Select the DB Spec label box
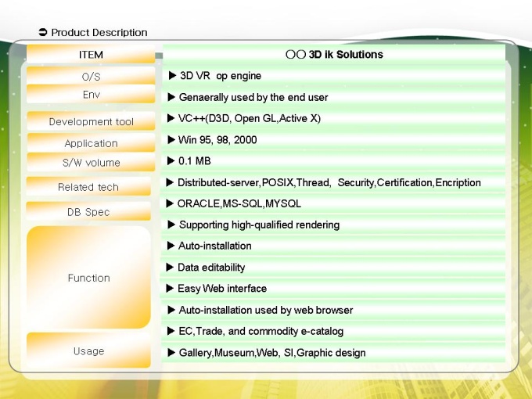This screenshot has height=399, width=532. [88, 212]
